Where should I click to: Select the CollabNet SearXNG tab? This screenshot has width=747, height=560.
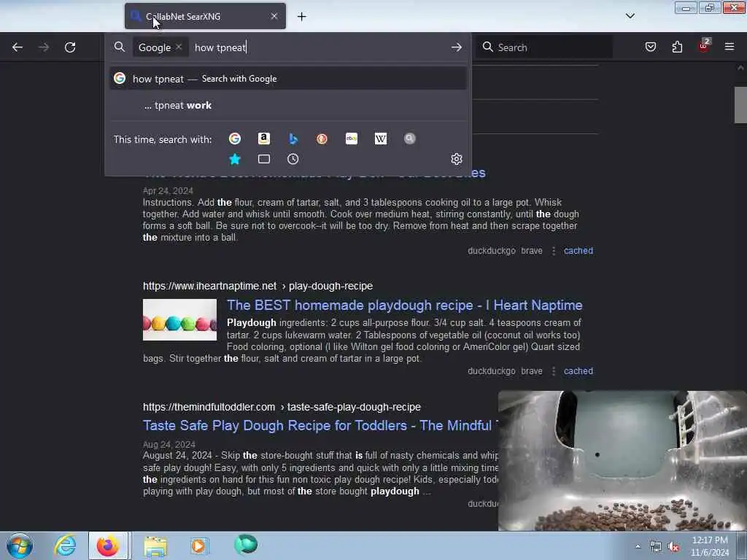coord(205,16)
